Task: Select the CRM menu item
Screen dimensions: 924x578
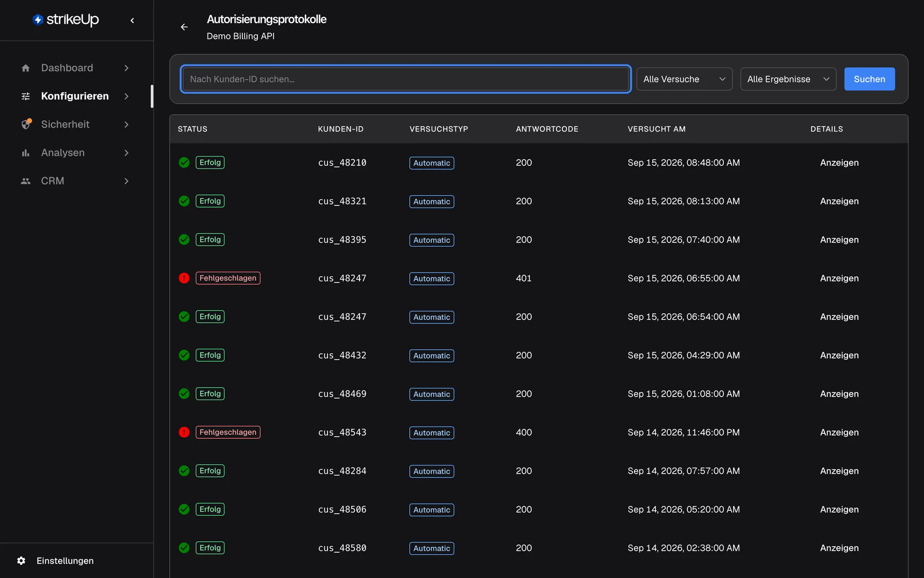Action: pyautogui.click(x=75, y=181)
